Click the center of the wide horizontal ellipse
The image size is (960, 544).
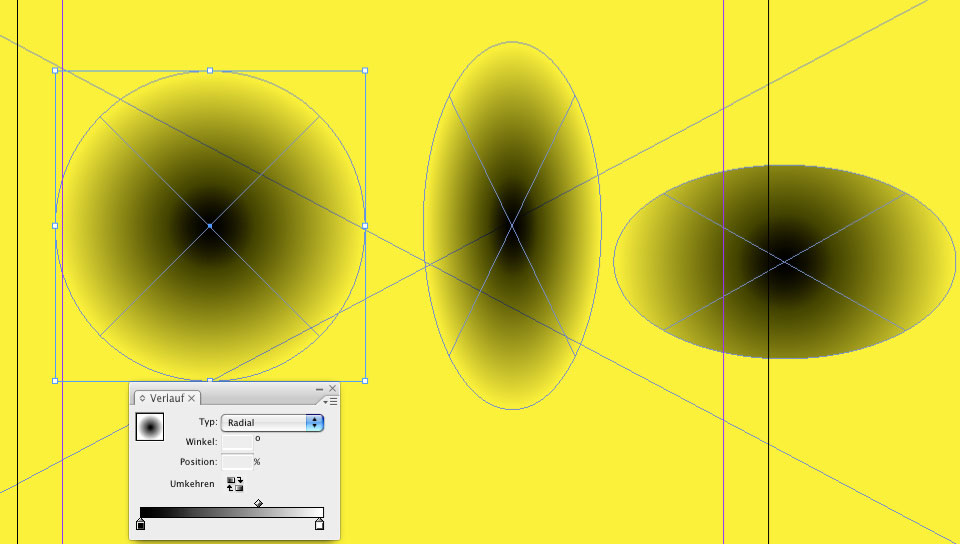coord(784,261)
